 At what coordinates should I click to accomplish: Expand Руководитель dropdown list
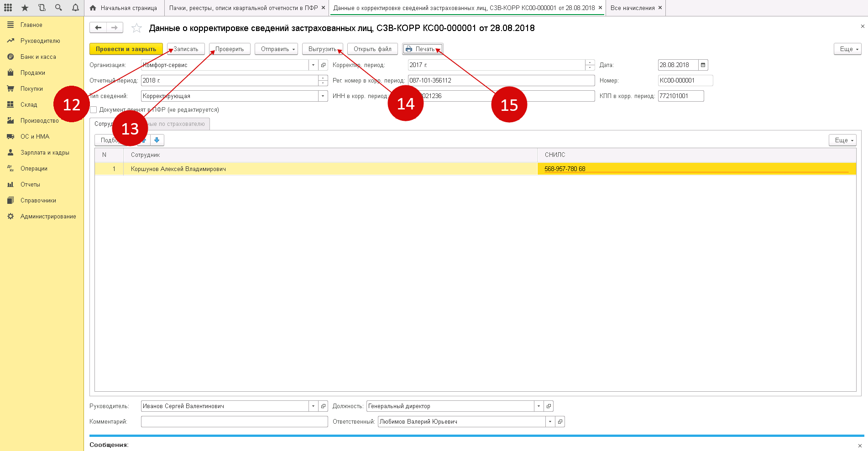click(313, 406)
